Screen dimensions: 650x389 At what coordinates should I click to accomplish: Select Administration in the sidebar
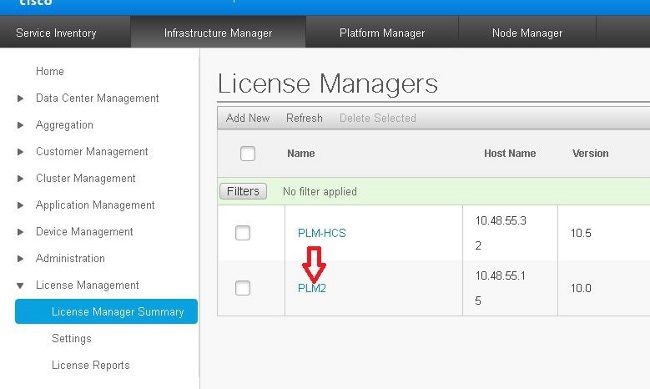[x=70, y=258]
